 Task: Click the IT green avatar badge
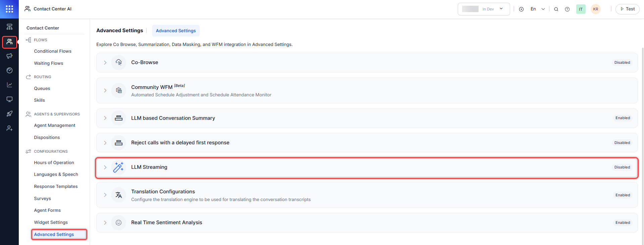click(x=581, y=9)
